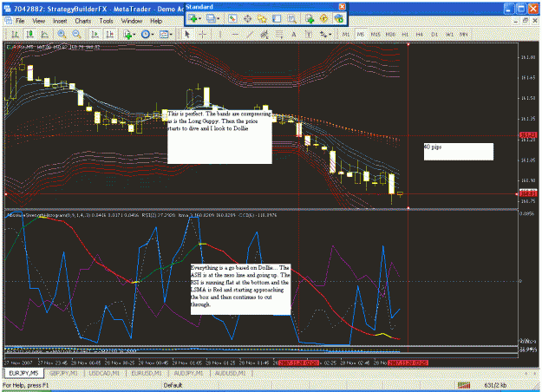Screen dimensions: 542x392
Task: Toggle Chart Shift to the right edge
Action: tap(109, 34)
